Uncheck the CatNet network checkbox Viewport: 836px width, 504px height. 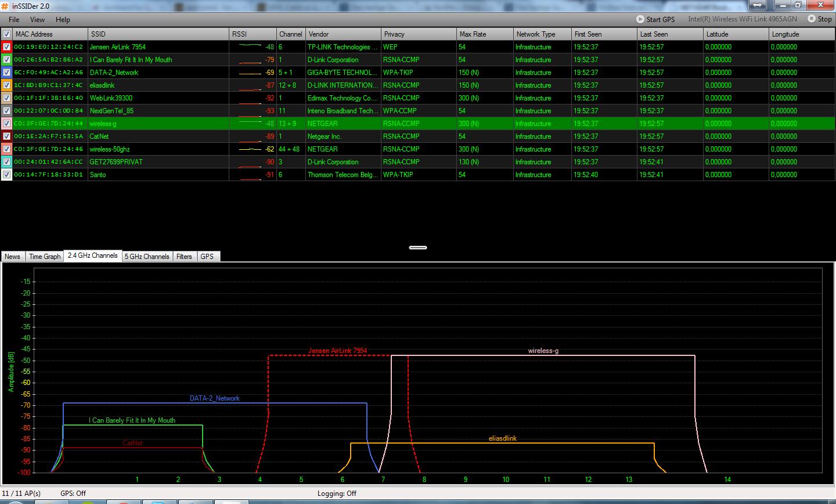pos(6,136)
